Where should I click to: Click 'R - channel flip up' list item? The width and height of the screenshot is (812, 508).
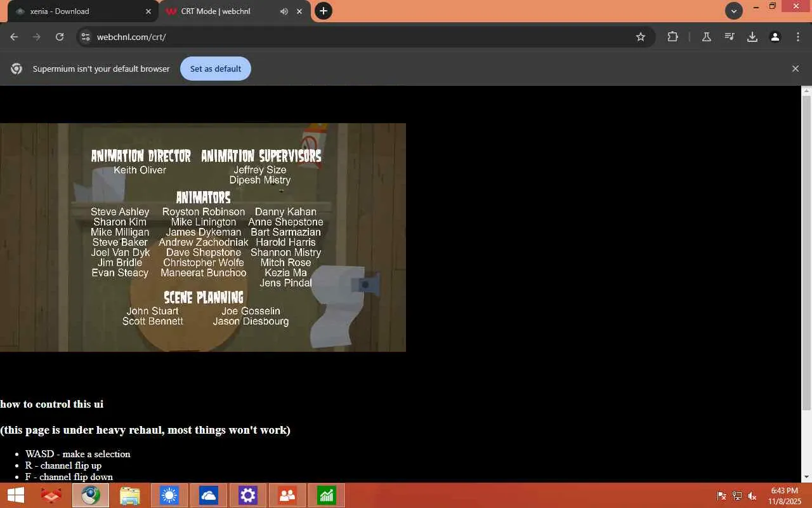(63, 465)
